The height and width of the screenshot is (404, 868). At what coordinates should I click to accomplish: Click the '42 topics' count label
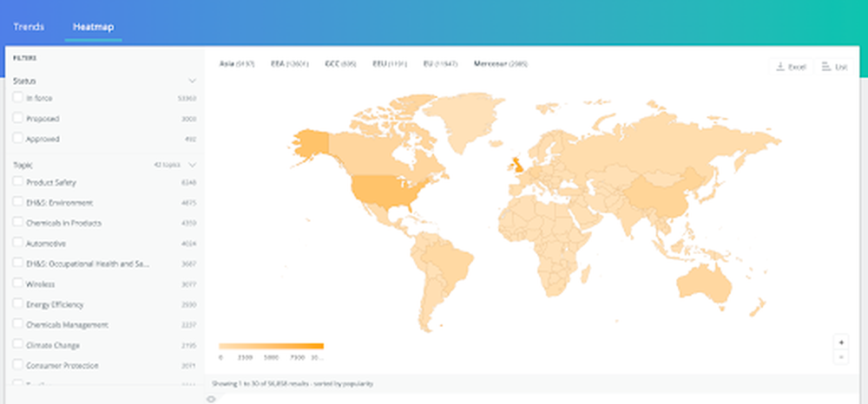(168, 165)
